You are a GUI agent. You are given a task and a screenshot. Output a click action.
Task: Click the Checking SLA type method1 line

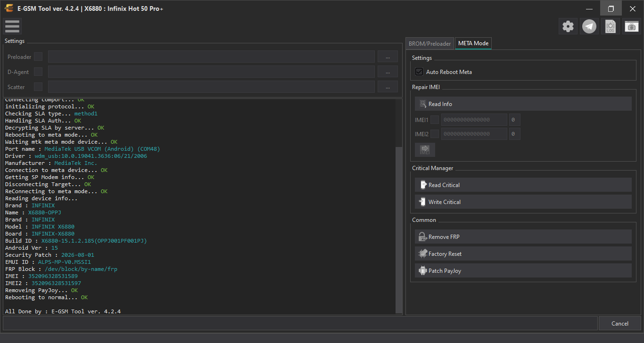click(51, 114)
